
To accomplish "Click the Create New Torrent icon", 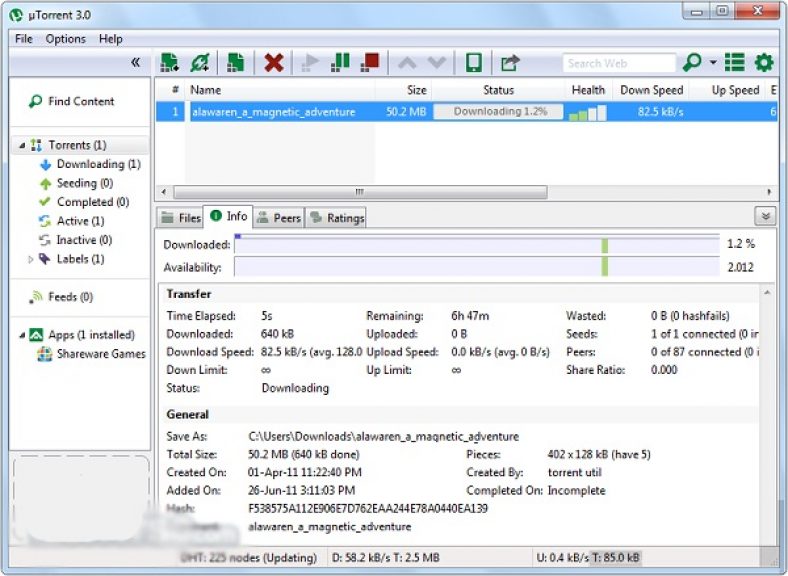I will click(235, 63).
